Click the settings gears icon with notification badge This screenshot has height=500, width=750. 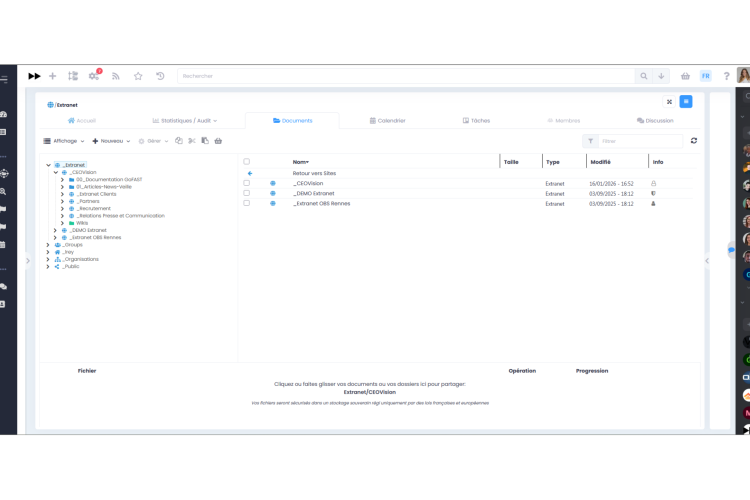94,76
